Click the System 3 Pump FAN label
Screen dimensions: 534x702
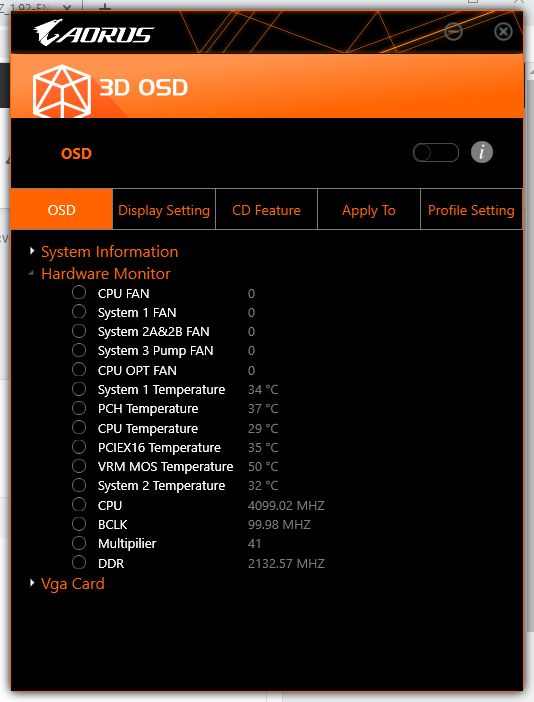(155, 351)
